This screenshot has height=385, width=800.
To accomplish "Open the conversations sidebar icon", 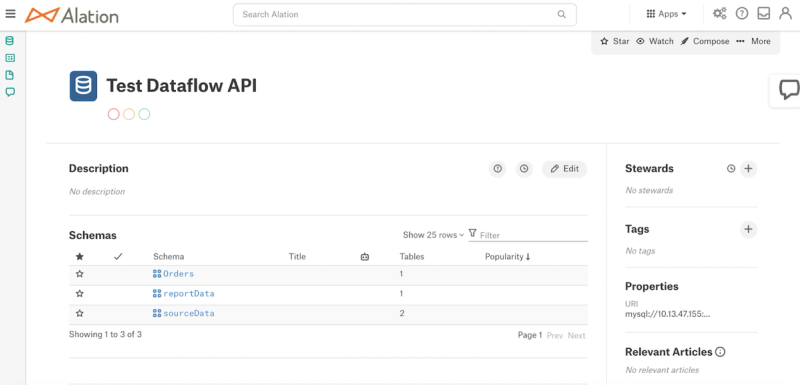I will [10, 92].
